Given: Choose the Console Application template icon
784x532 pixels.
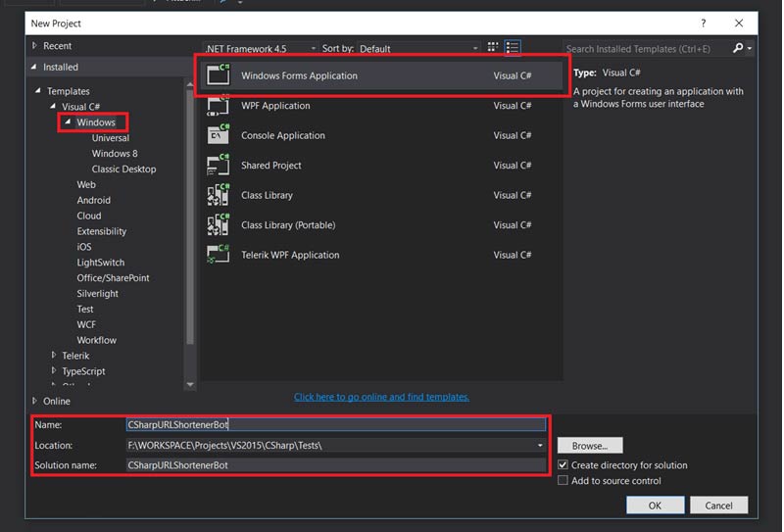Looking at the screenshot, I should click(219, 136).
